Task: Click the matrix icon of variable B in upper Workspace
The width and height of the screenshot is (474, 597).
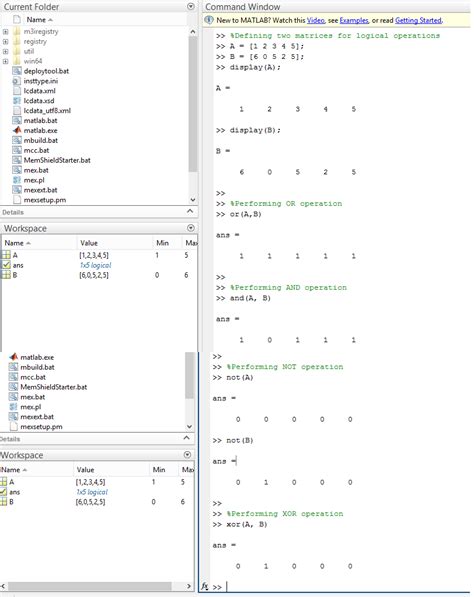Action: [x=6, y=275]
